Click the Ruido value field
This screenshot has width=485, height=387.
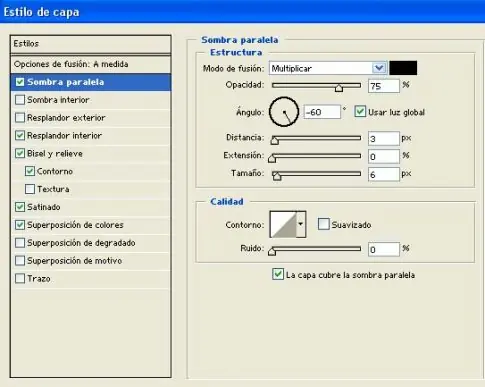[x=384, y=249]
